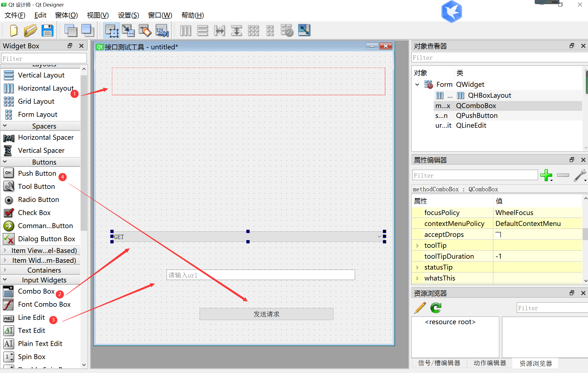Click Break Layout toolbar icon

pos(287,31)
